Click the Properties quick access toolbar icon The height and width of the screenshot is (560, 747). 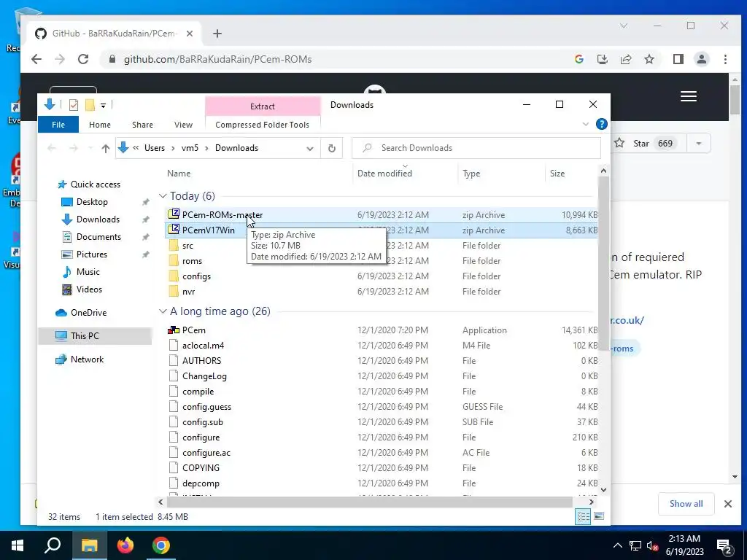click(x=74, y=105)
